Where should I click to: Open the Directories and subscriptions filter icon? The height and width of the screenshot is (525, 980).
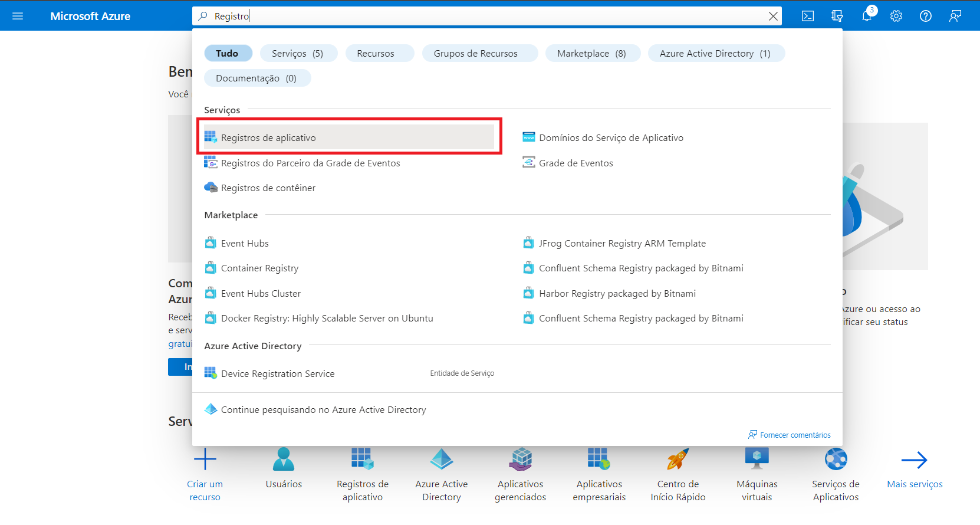837,16
